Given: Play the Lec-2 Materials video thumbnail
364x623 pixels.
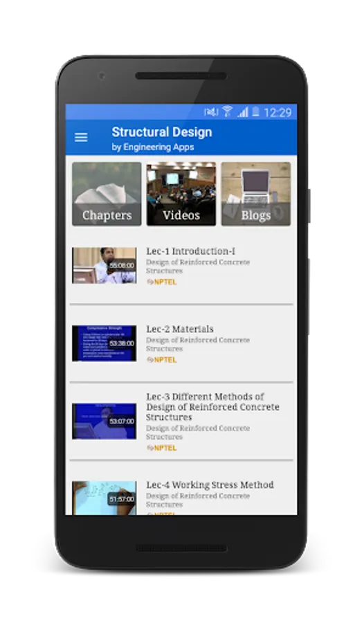Looking at the screenshot, I should 104,343.
